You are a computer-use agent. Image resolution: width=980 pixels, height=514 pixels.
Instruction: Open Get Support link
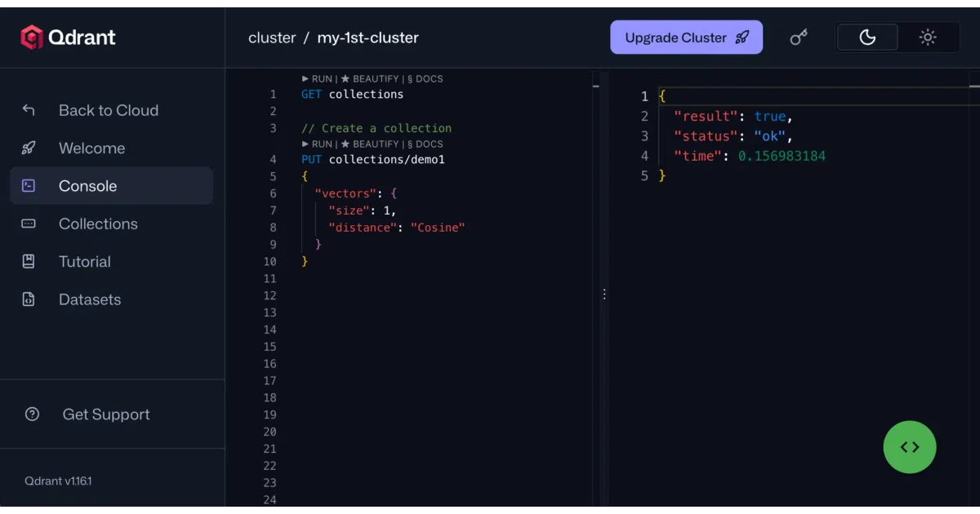pos(106,414)
